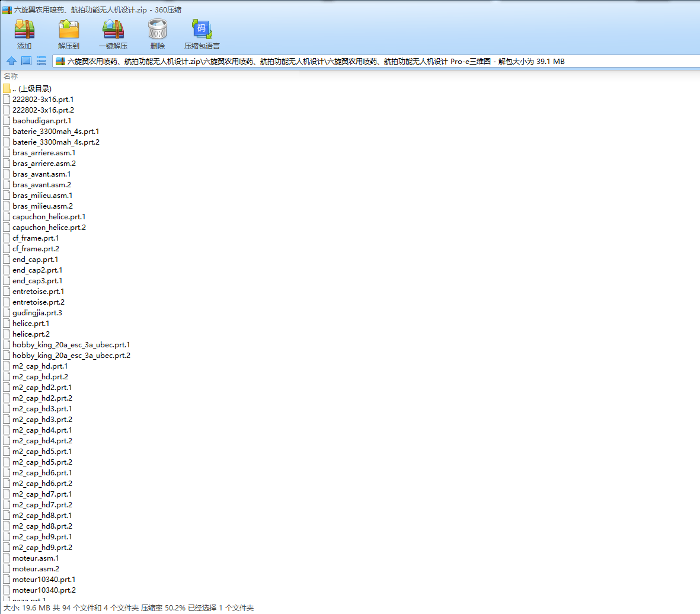Click the 删除 (Delete) trash icon
Viewport: 700px width, 614px height.
click(x=158, y=30)
